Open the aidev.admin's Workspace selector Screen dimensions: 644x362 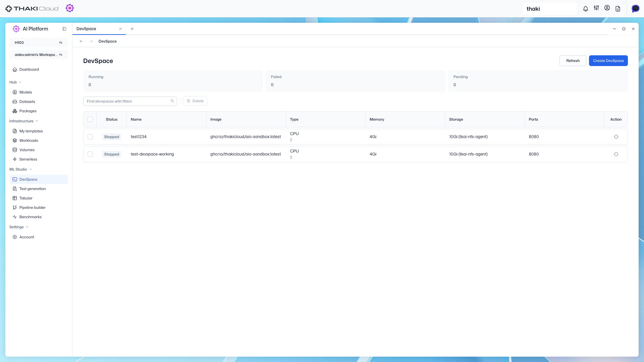[x=39, y=55]
